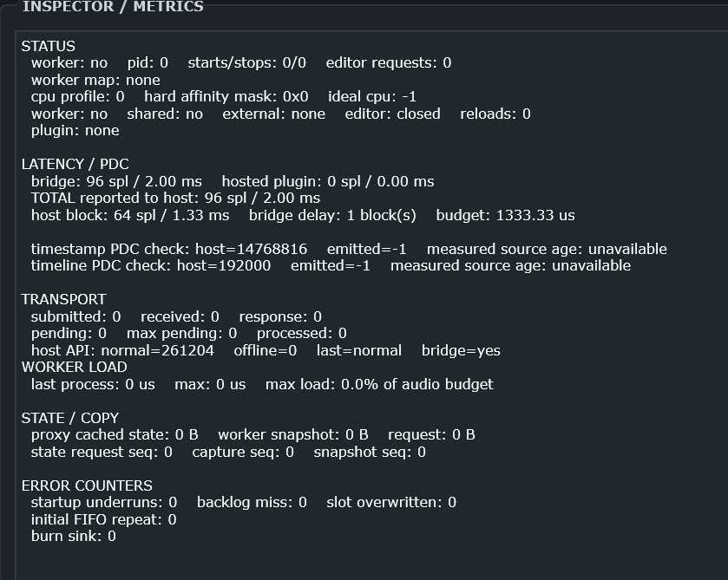Screen dimensions: 728x580
Task: Select TOTAL reported to host line
Action: click(175, 199)
